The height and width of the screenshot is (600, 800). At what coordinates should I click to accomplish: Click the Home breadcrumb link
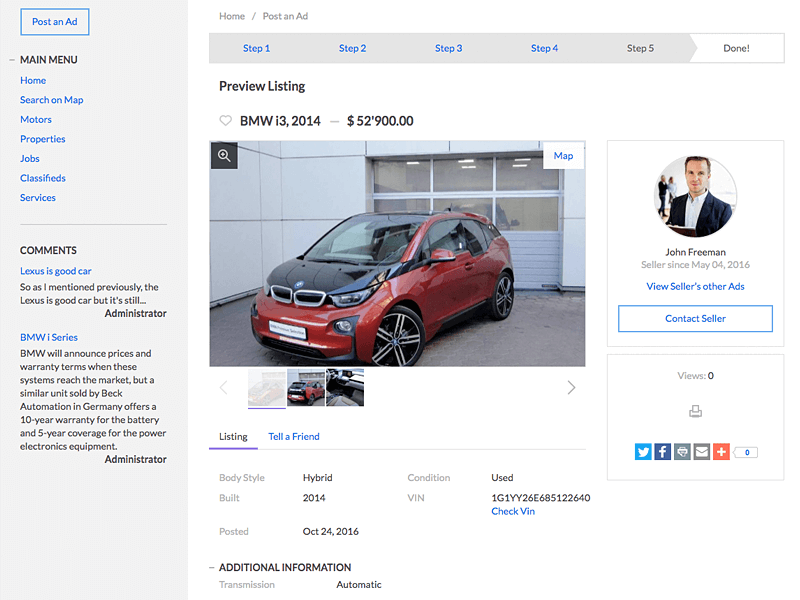pos(232,16)
